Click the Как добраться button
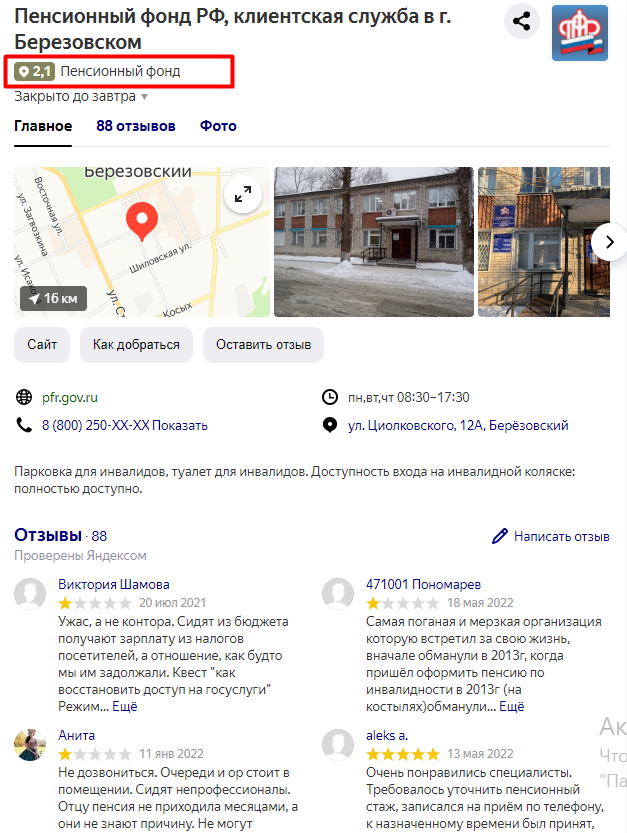Screen dimensions: 627x833 tap(137, 345)
